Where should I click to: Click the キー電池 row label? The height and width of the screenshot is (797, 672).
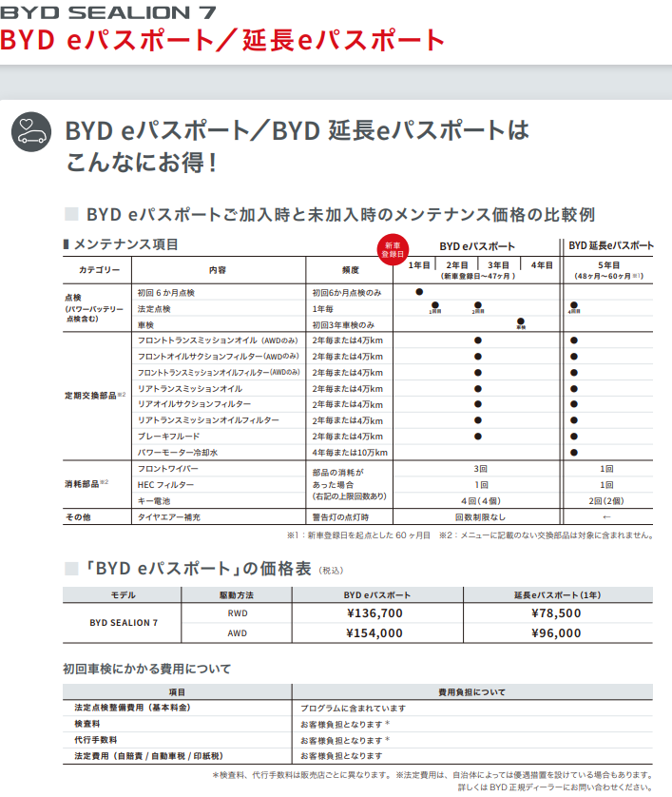153,500
